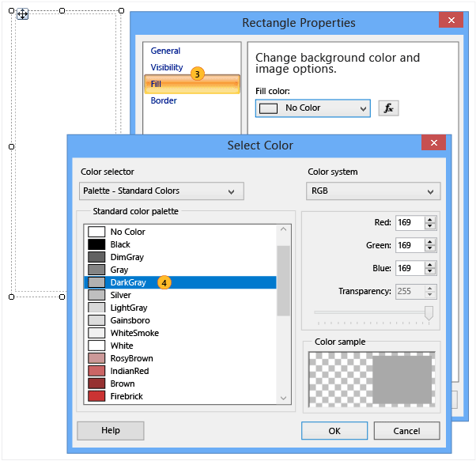Choose the DimGray palette entry
This screenshot has height=461, width=476.
click(180, 257)
